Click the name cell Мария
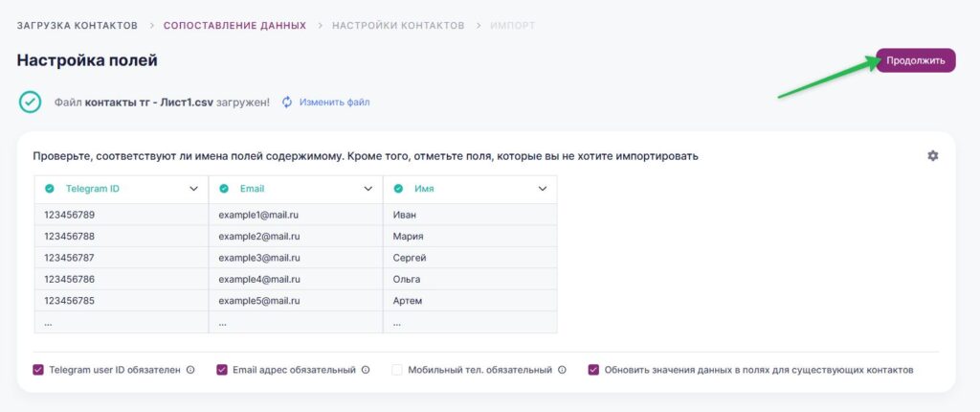Viewport: 980px width, 412px height. pyautogui.click(x=470, y=236)
